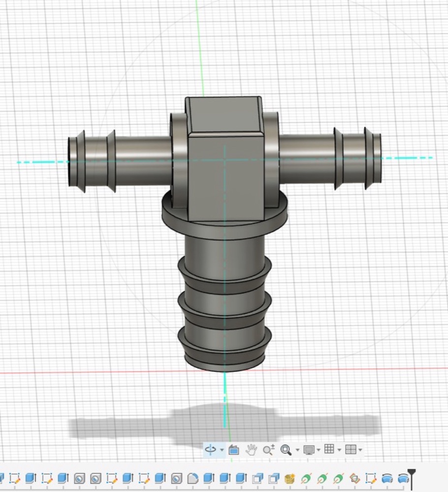This screenshot has height=492, width=448.
Task: Select the final feature beside timeline marker
Action: [x=403, y=479]
